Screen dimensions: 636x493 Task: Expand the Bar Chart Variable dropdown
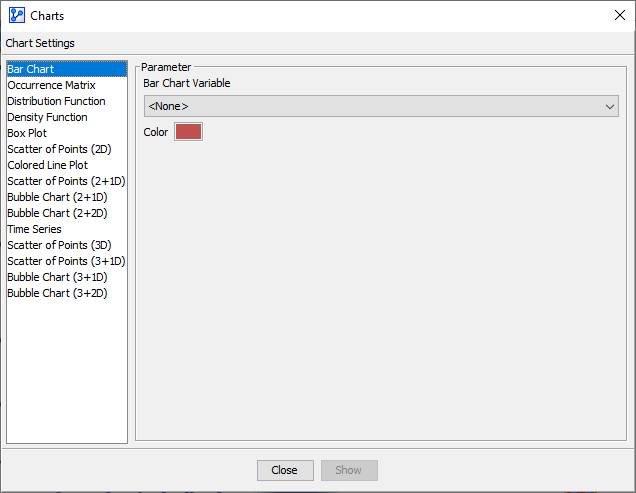[381, 106]
